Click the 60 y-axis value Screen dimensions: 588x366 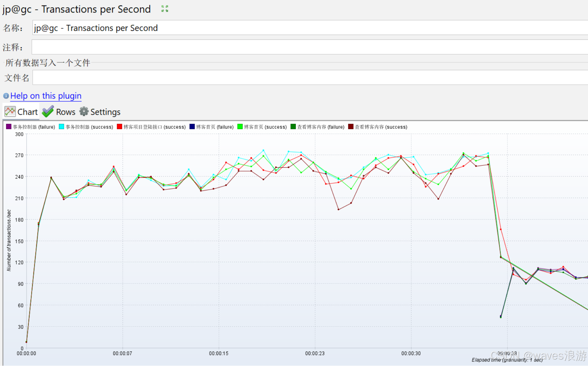[x=21, y=306]
